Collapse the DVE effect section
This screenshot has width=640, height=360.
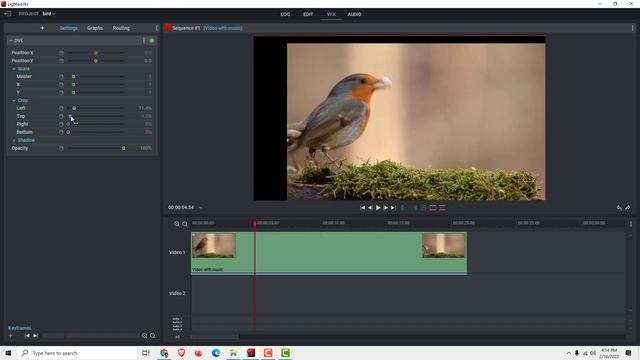(x=11, y=40)
